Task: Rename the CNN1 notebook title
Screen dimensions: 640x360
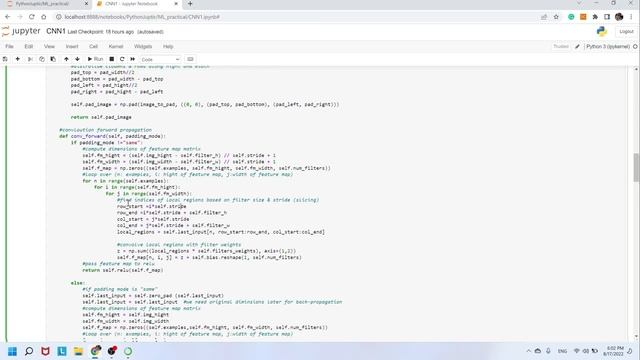Action: pos(56,31)
